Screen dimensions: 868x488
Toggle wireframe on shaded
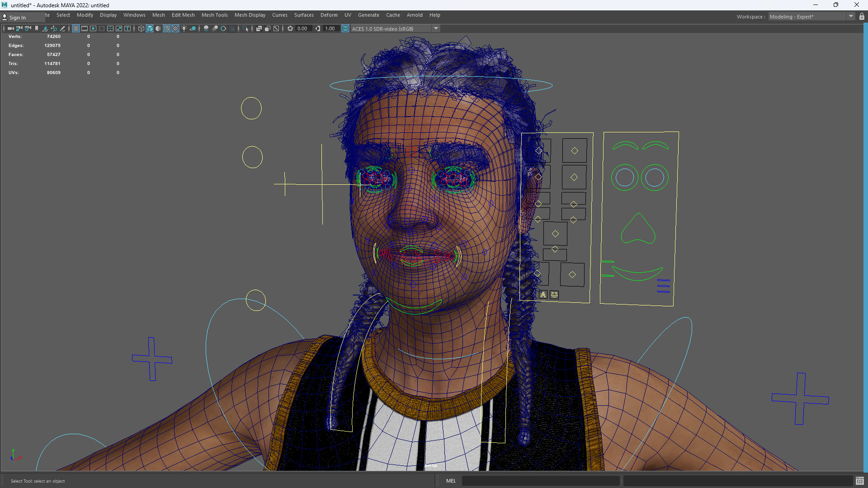[167, 28]
